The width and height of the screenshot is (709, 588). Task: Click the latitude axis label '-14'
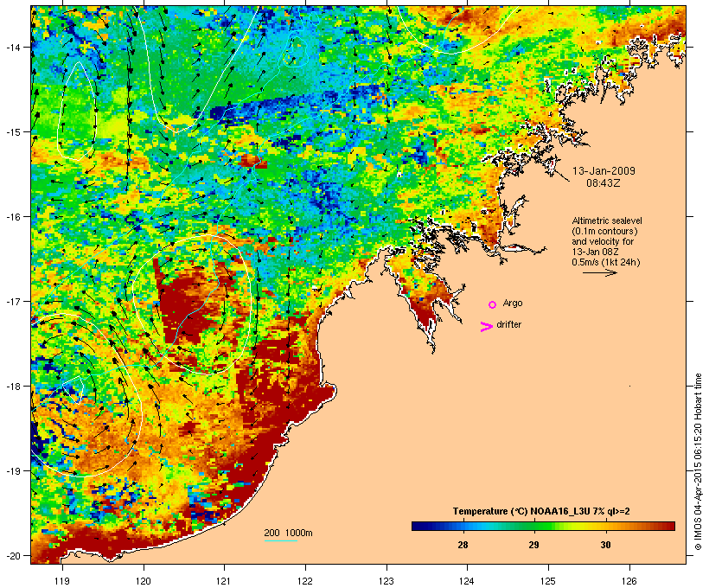click(x=12, y=47)
